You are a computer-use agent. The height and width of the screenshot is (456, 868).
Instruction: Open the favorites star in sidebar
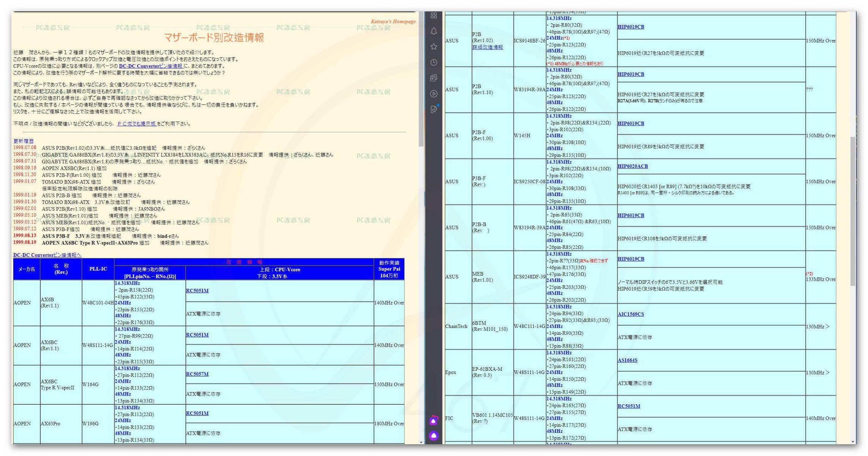[433, 47]
